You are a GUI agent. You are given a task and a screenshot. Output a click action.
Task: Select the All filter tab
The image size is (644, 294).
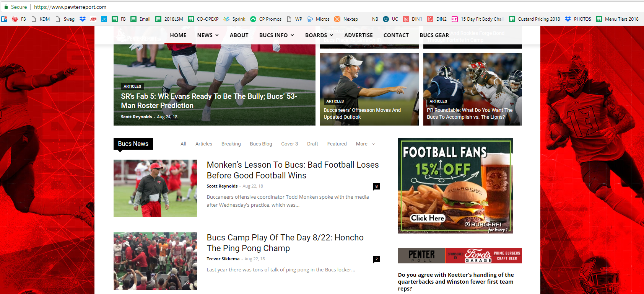(184, 144)
